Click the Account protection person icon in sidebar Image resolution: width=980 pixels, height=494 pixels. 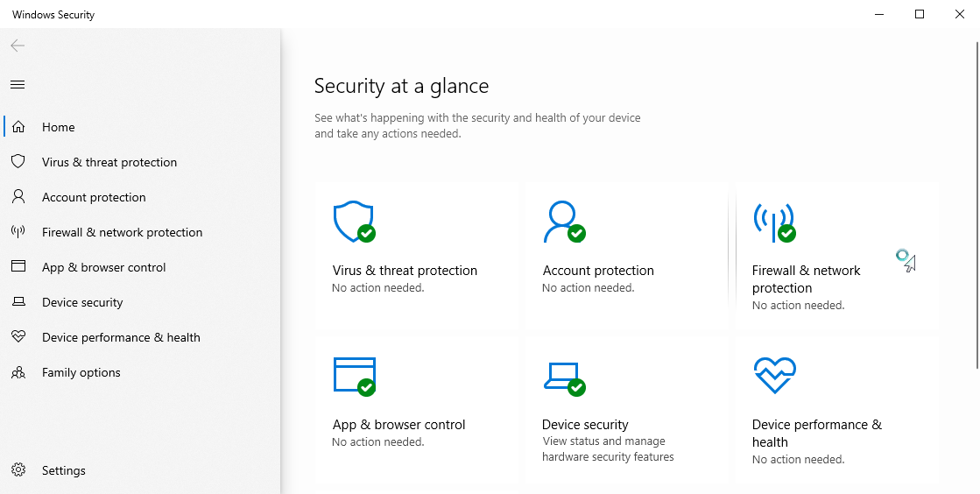coord(18,197)
